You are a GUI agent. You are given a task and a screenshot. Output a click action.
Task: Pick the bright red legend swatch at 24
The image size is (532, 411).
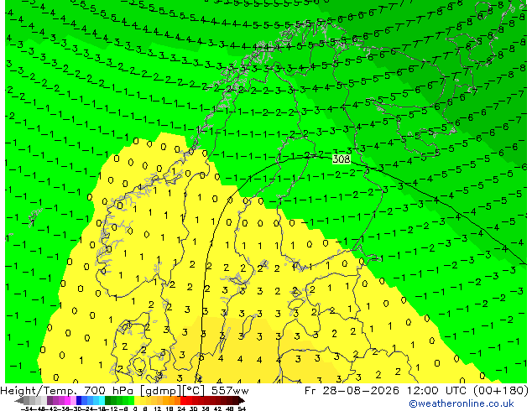[183, 401]
